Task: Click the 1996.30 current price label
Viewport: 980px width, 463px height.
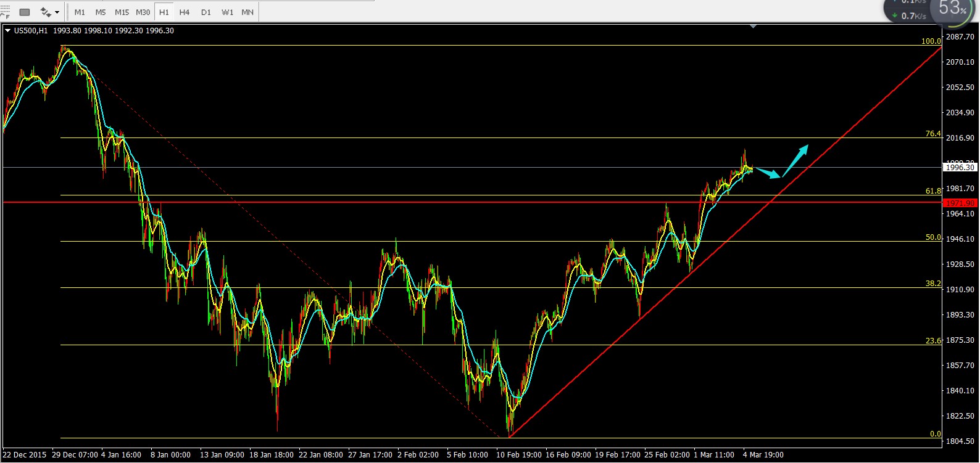Action: point(960,167)
